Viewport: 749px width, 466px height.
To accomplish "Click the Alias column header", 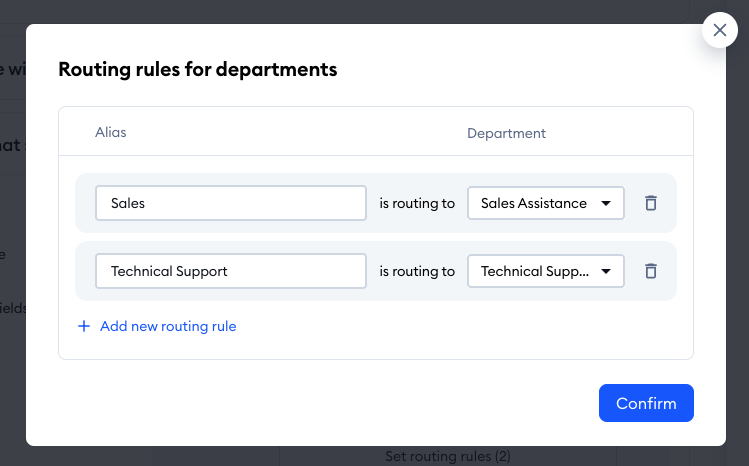I will 111,133.
